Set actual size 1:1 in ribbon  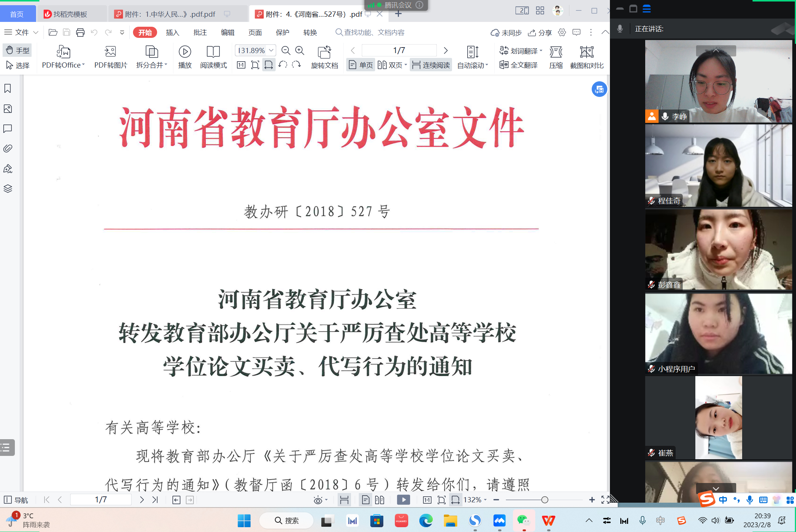(241, 65)
